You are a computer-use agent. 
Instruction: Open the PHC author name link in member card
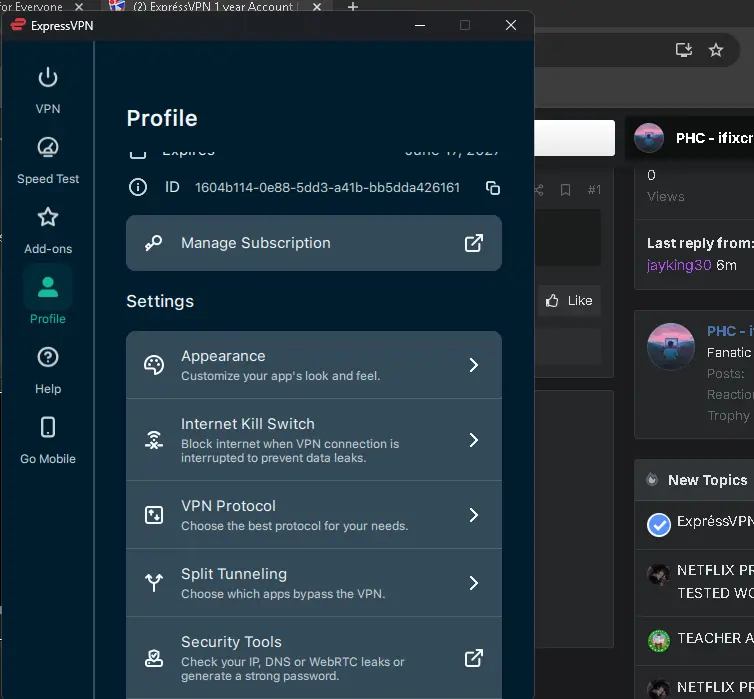(x=730, y=331)
